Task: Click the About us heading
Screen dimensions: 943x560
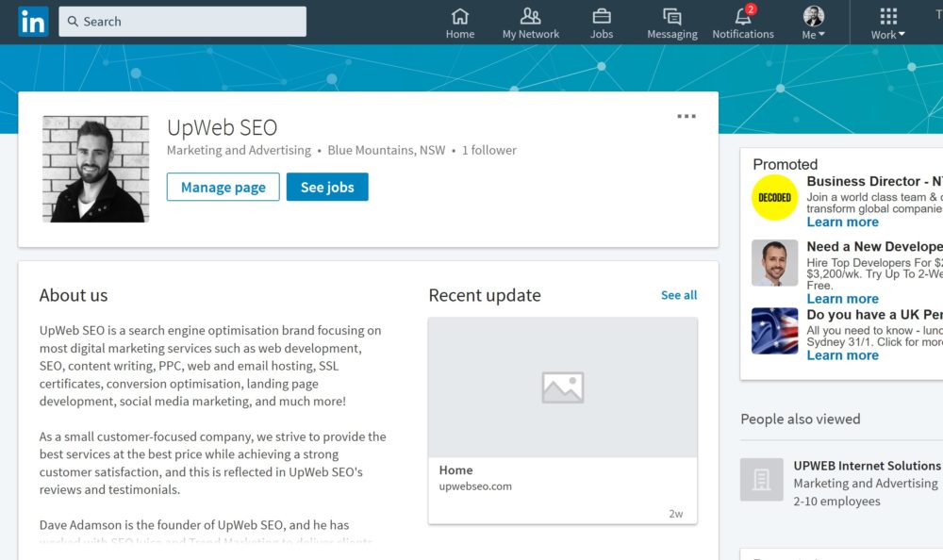Action: (x=74, y=295)
